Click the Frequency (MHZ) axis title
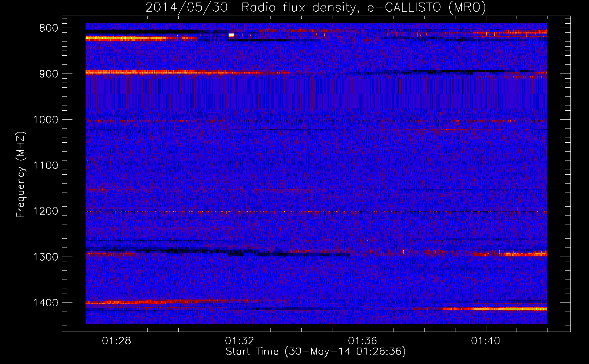The width and height of the screenshot is (589, 364). click(x=21, y=175)
